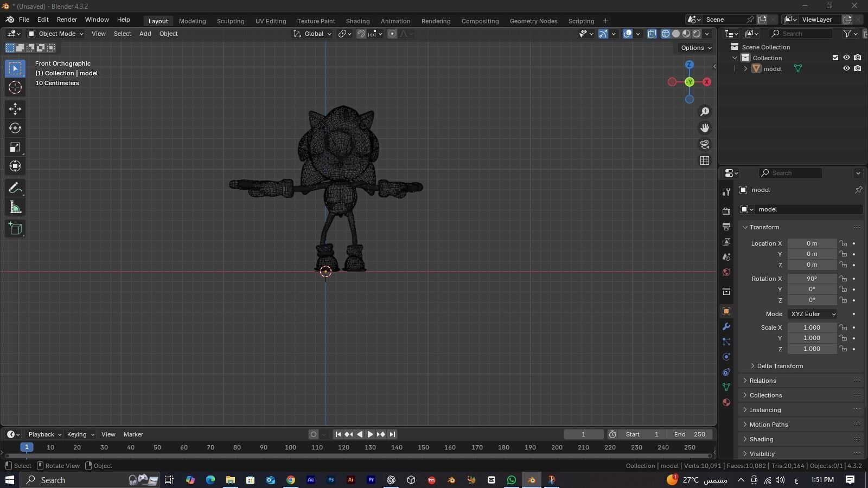Pin the model properties with the pin icon
868x488 pixels.
click(x=858, y=190)
